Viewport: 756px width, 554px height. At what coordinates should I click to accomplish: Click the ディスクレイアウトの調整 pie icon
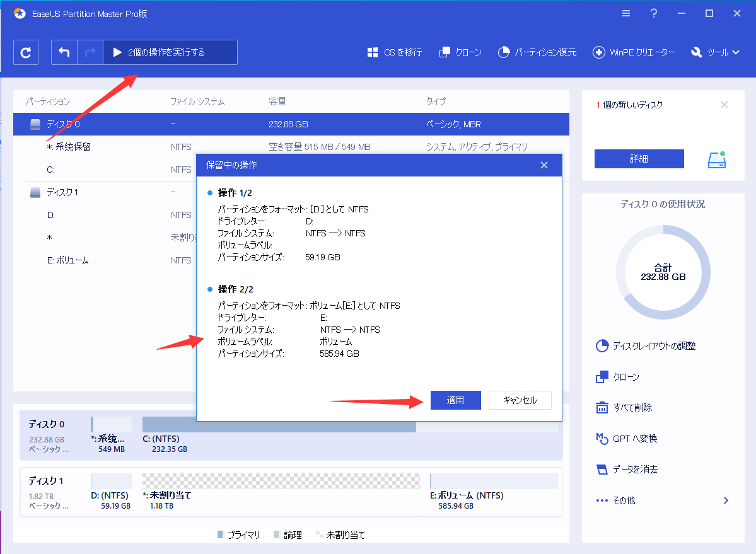click(x=602, y=346)
